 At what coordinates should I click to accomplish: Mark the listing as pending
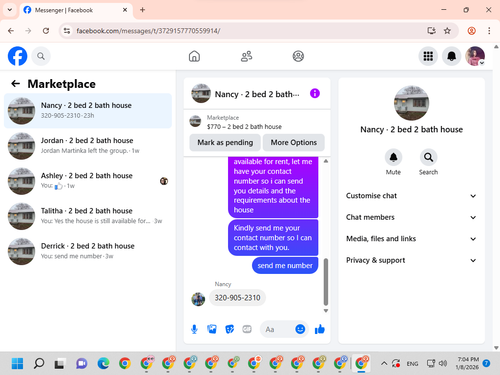(x=225, y=143)
